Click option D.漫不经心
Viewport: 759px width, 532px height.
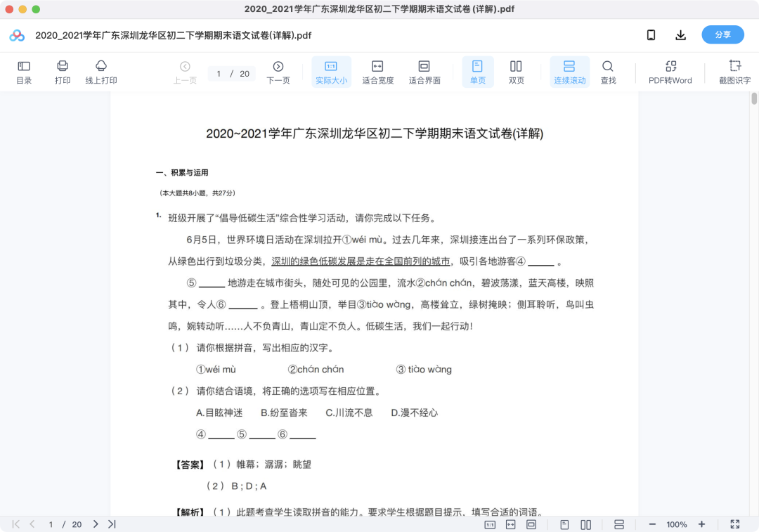[415, 413]
